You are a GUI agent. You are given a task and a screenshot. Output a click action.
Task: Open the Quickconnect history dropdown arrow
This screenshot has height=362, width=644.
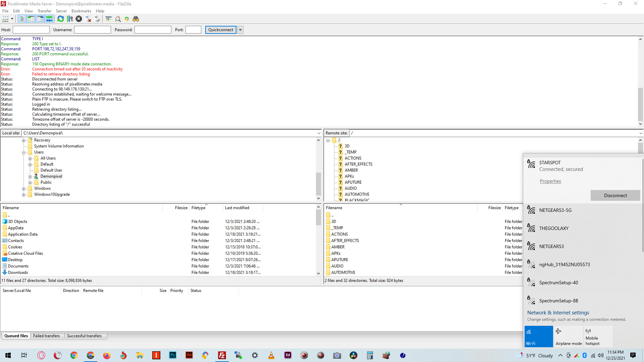[240, 30]
